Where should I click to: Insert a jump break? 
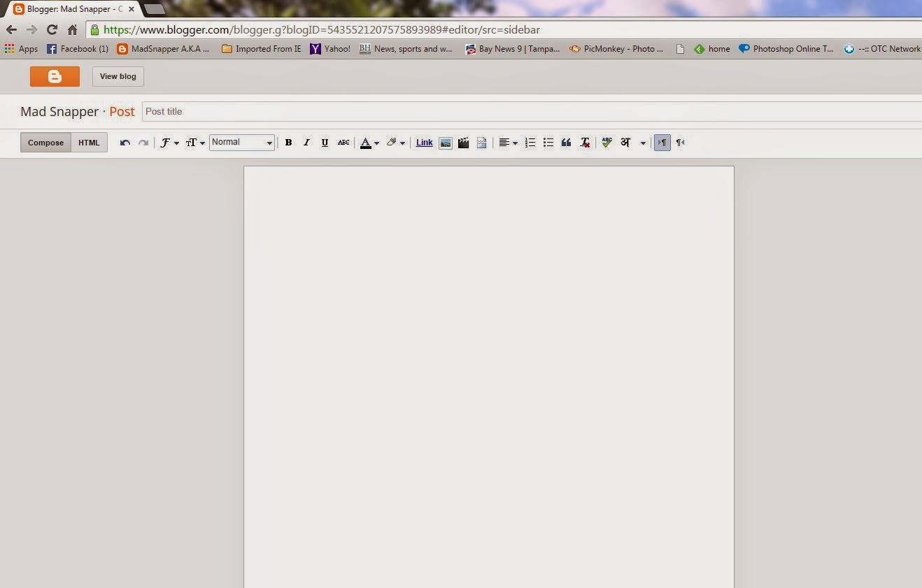tap(481, 143)
